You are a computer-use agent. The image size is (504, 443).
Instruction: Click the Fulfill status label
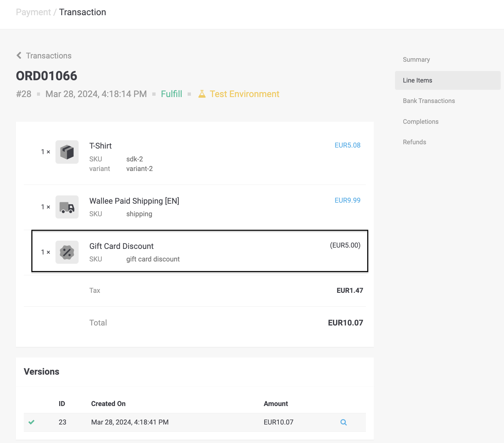(x=171, y=94)
